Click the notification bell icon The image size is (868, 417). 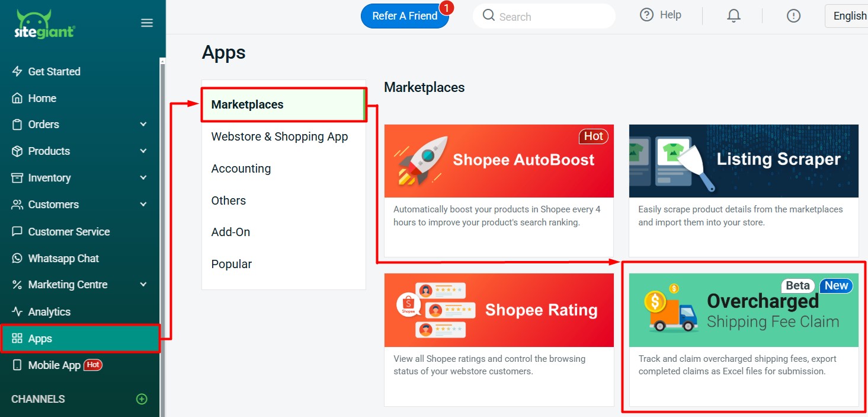(734, 15)
